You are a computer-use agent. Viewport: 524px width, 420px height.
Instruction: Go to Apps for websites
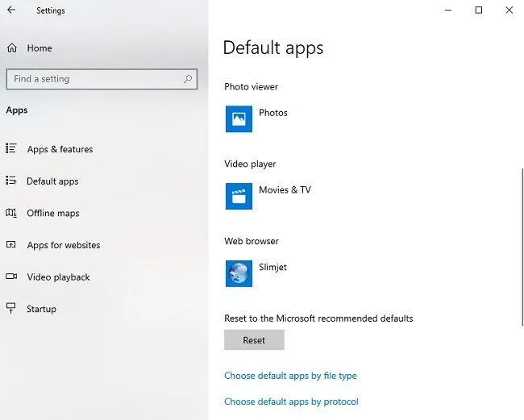tap(64, 245)
